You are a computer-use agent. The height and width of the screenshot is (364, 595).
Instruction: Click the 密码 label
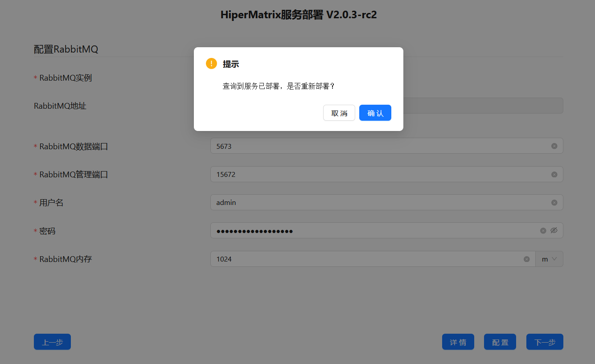pos(47,231)
